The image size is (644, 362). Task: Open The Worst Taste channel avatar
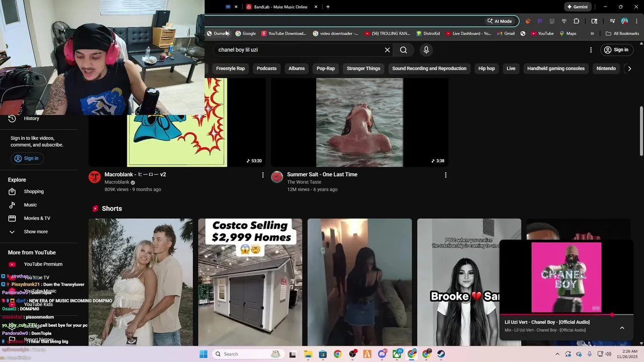coord(277,176)
